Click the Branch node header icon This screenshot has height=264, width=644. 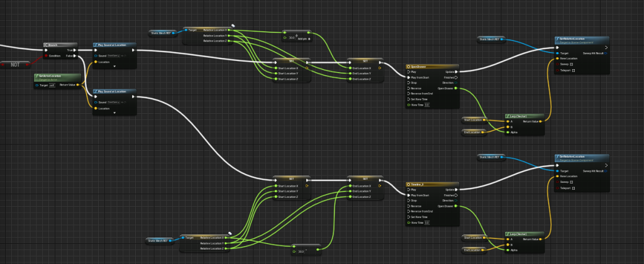[x=47, y=45]
